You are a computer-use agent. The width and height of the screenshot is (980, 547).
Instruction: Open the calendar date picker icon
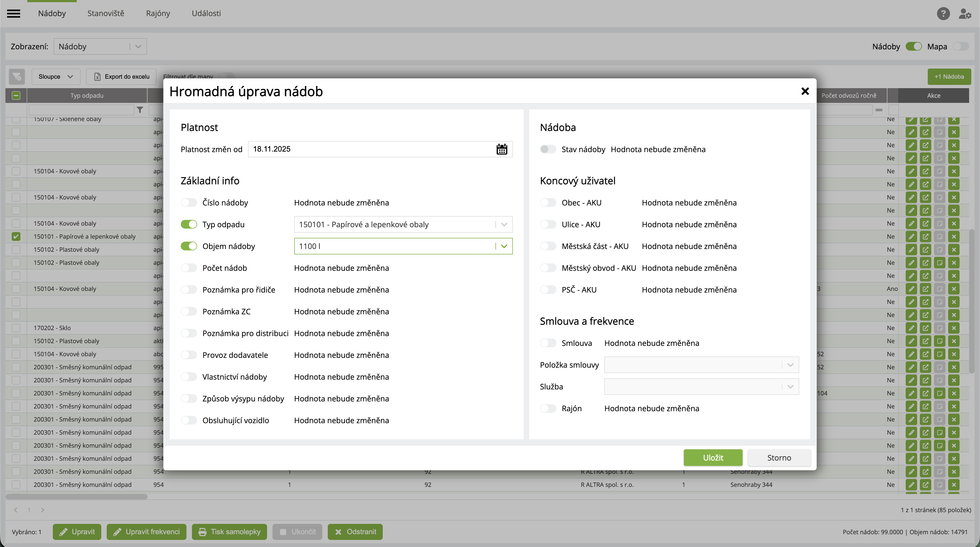(x=501, y=149)
